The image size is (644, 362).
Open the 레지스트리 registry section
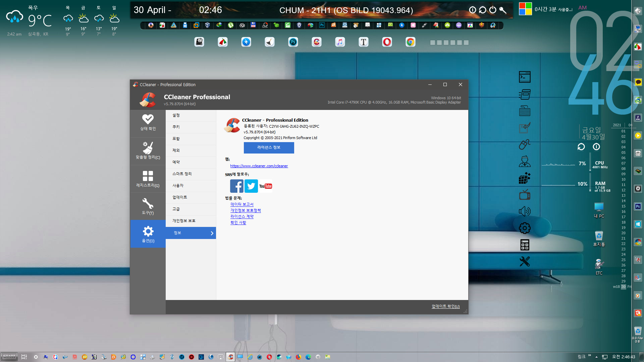148,179
